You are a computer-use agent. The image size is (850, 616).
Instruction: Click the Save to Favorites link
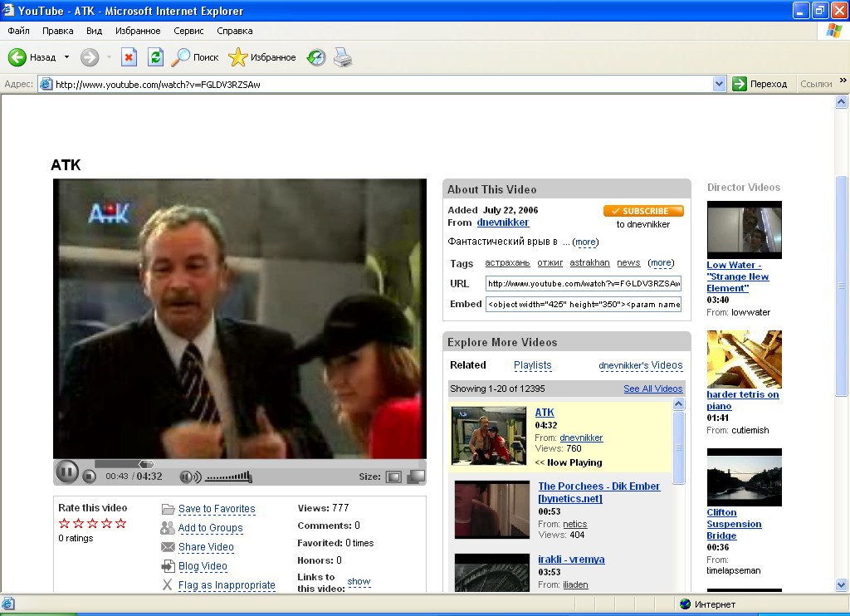point(217,509)
